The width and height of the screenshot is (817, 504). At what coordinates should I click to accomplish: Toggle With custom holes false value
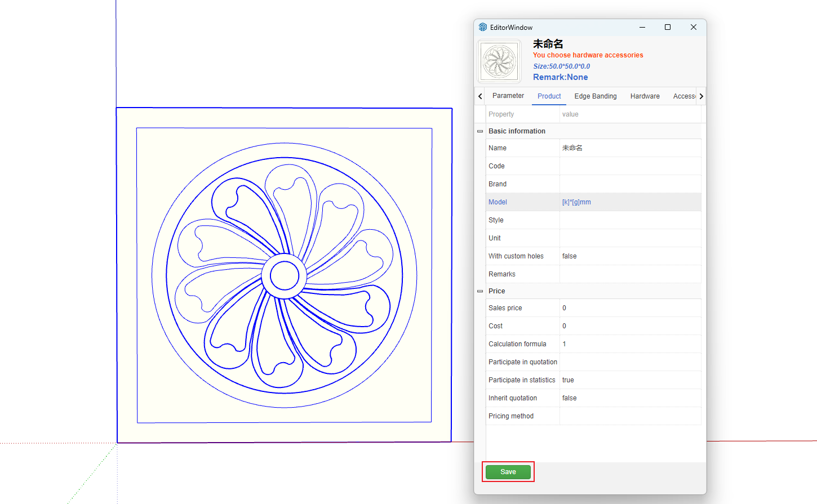coord(629,256)
